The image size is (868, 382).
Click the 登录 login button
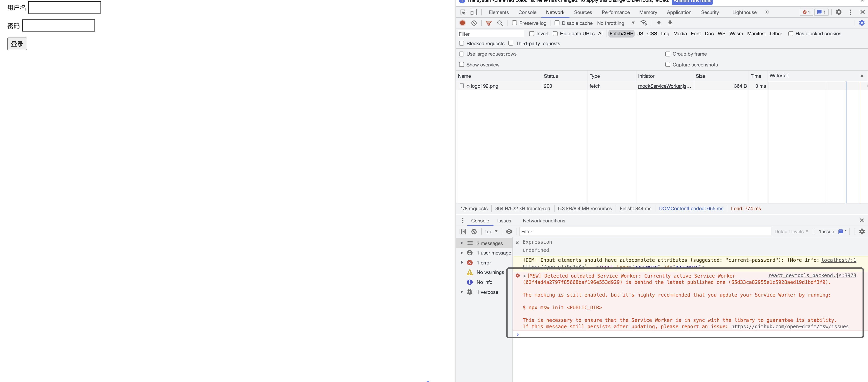17,44
